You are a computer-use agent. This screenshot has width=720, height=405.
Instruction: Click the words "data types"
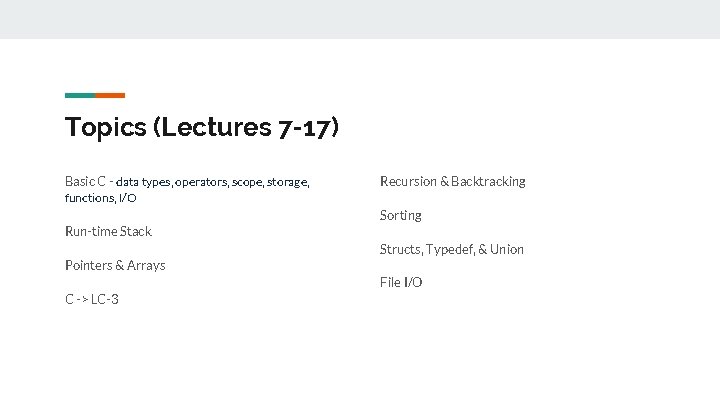(x=144, y=182)
